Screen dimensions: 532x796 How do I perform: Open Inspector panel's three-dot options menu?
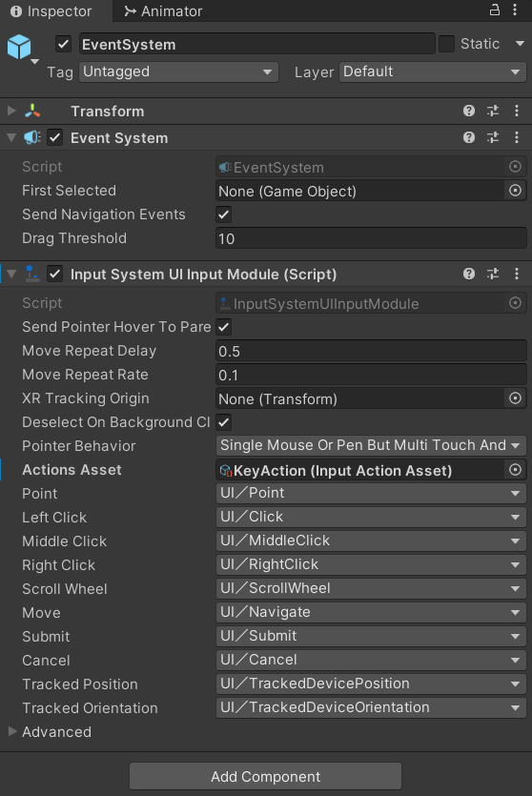[515, 10]
